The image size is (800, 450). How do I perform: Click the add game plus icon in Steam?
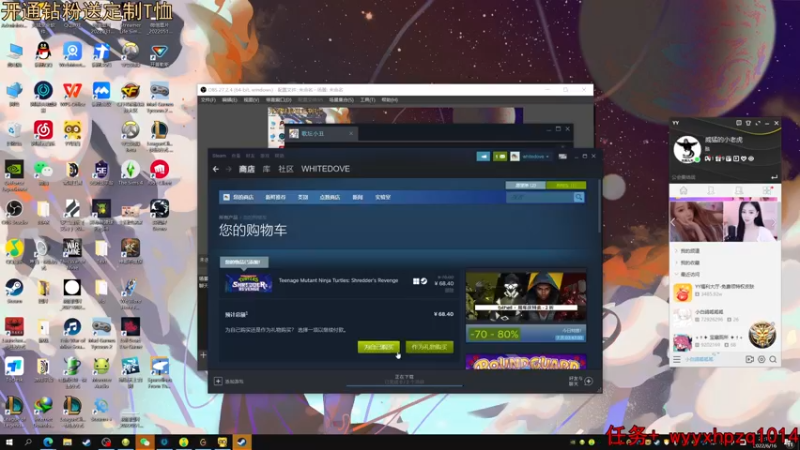[218, 381]
